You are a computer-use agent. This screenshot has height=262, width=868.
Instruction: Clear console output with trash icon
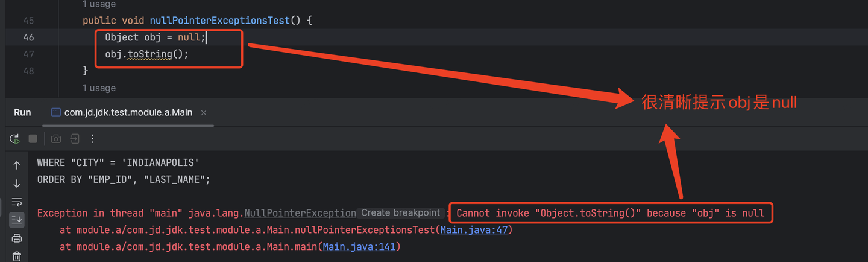coord(17,256)
